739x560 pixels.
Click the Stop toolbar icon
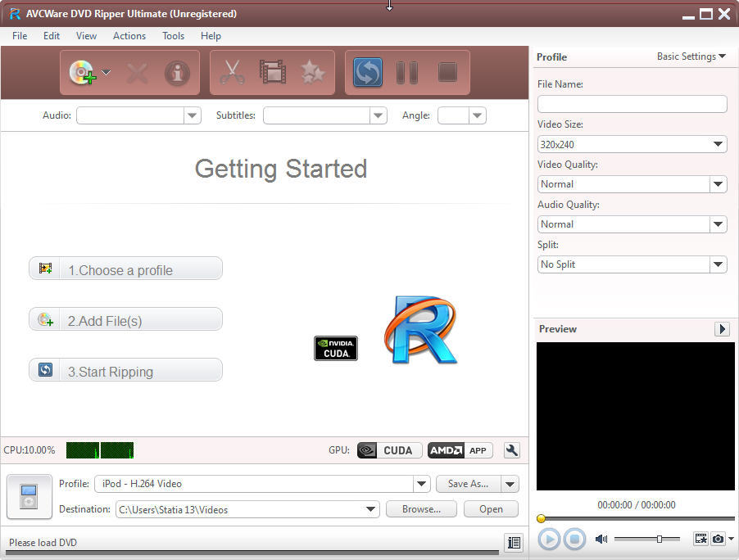[447, 72]
